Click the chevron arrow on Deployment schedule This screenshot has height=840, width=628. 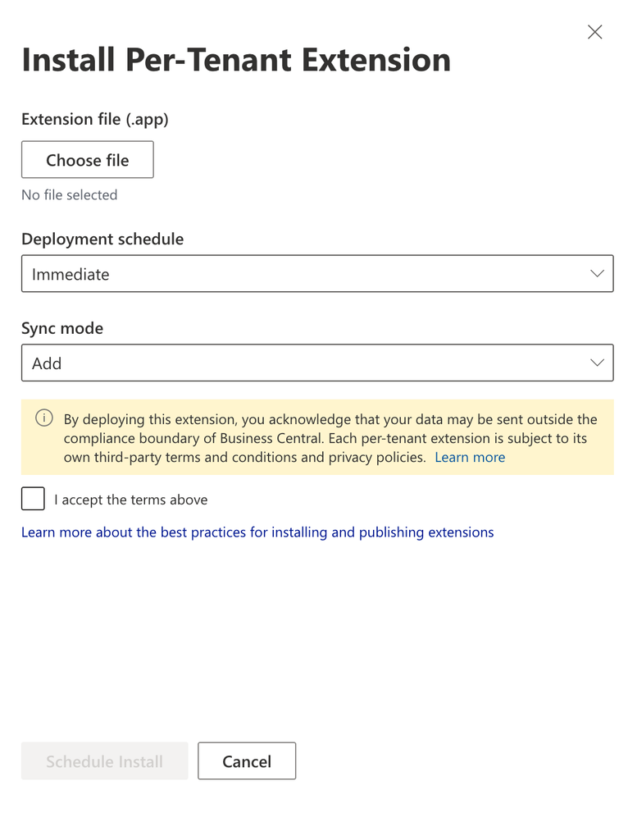click(x=597, y=274)
